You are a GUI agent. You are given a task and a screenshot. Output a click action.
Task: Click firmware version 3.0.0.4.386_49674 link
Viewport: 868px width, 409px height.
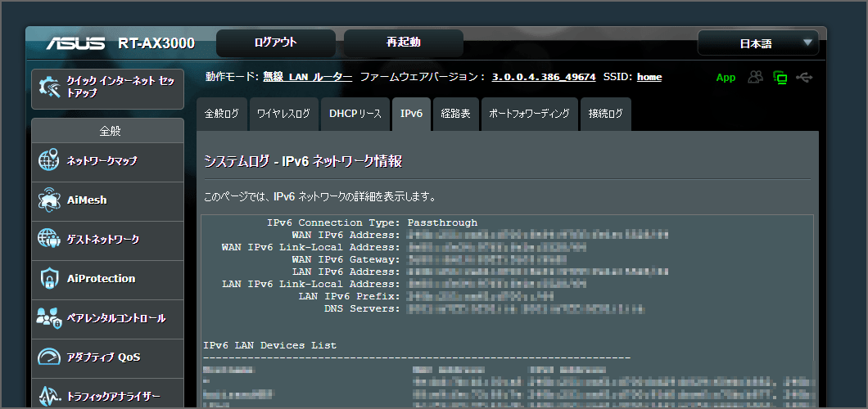pyautogui.click(x=544, y=78)
